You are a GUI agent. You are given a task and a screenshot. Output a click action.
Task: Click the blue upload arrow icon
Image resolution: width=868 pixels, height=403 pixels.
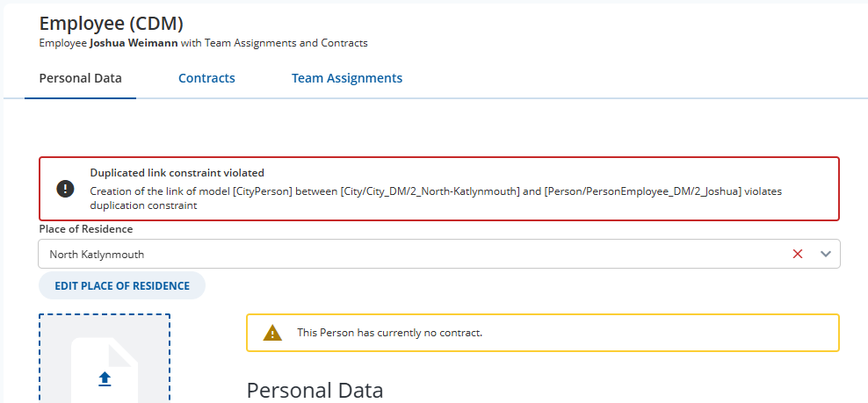point(105,378)
